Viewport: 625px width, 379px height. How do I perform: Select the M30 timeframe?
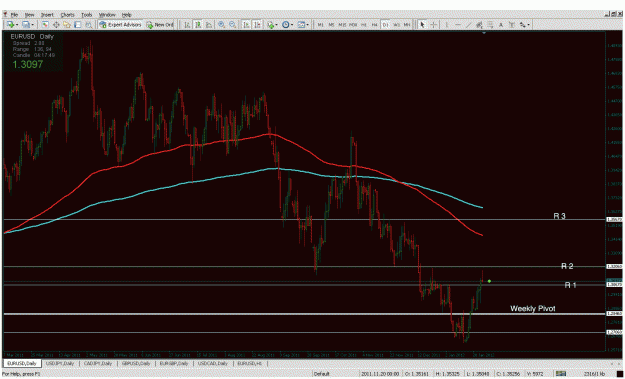coord(353,25)
